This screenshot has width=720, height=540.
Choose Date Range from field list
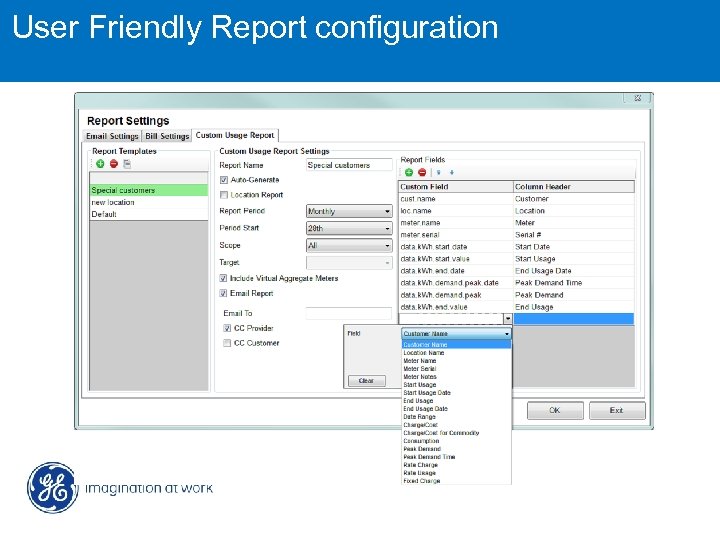(x=456, y=417)
